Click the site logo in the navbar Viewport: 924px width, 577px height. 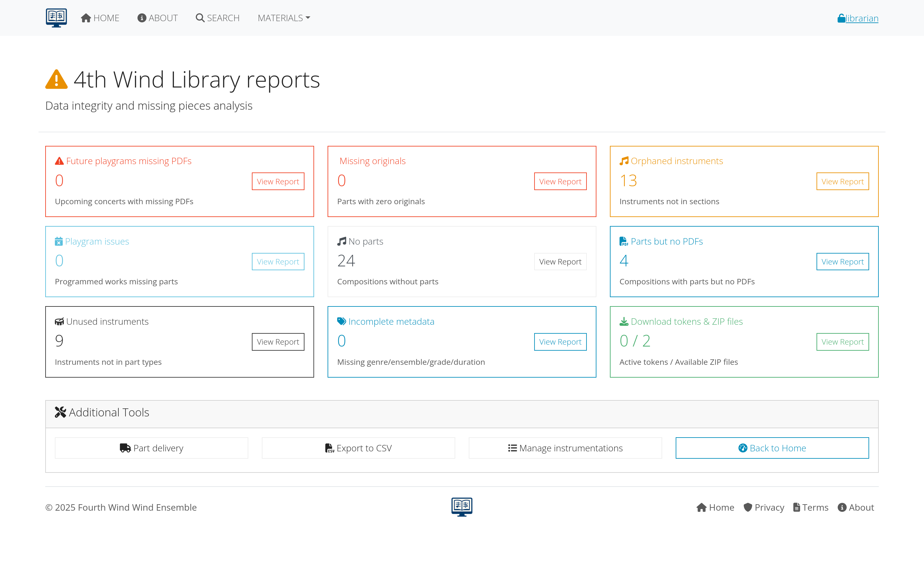pyautogui.click(x=56, y=17)
